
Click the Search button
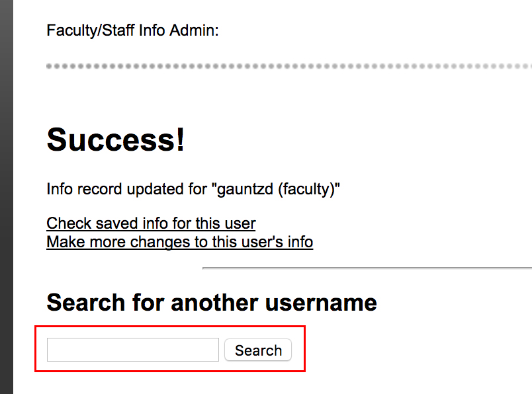pos(258,350)
